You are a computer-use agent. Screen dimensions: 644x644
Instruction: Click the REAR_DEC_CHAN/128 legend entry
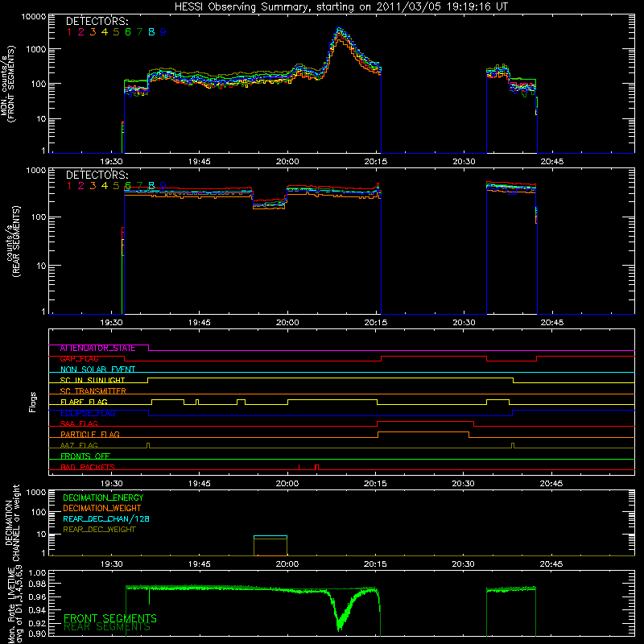[x=106, y=519]
